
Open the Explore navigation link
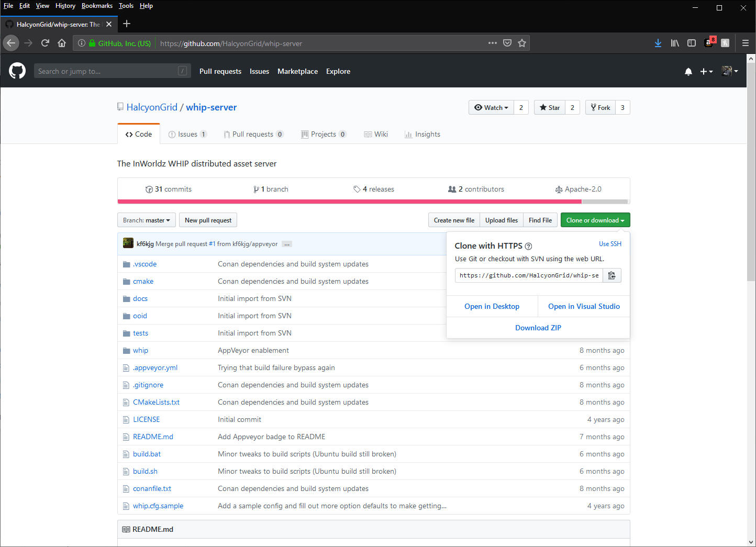click(x=338, y=71)
